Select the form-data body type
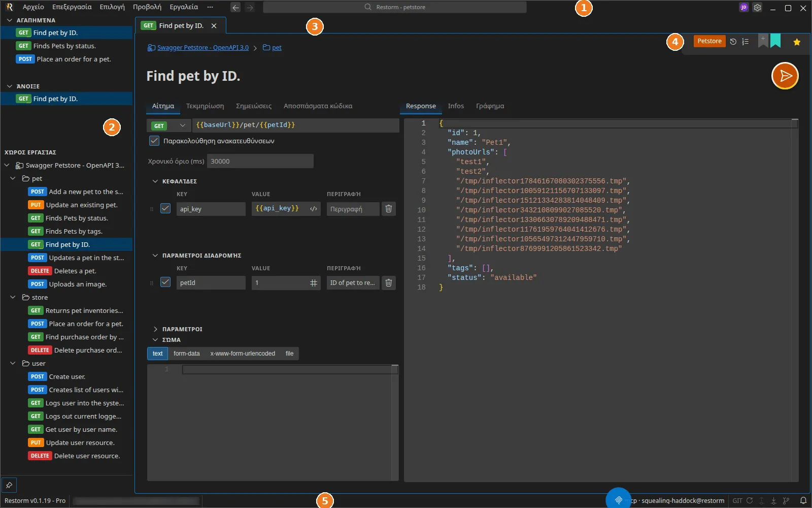 (186, 354)
